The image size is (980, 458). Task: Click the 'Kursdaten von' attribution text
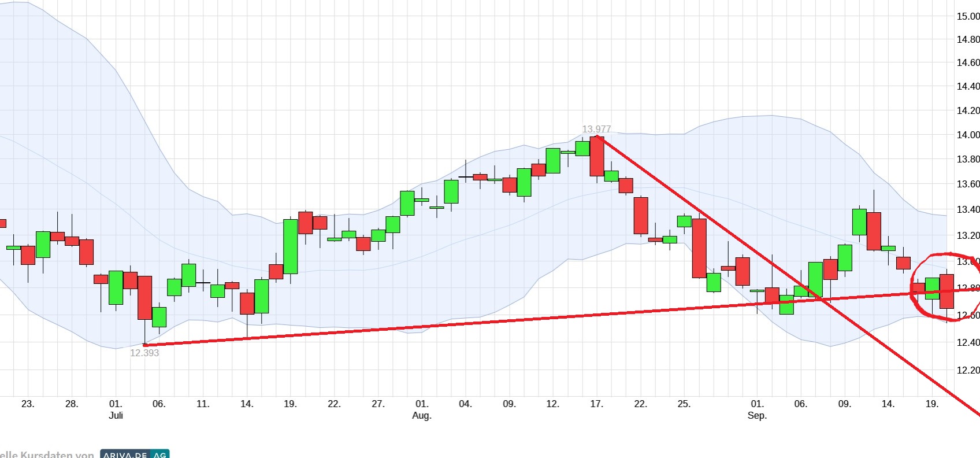point(57,455)
